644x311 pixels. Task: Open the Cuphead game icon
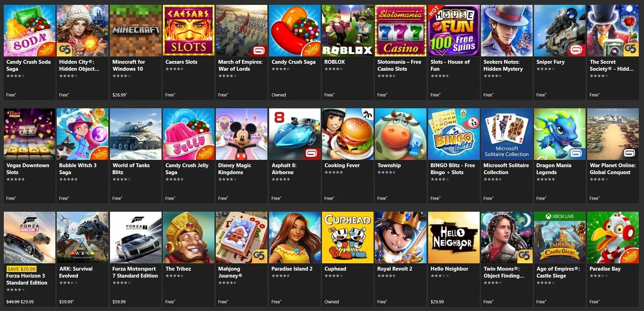347,238
